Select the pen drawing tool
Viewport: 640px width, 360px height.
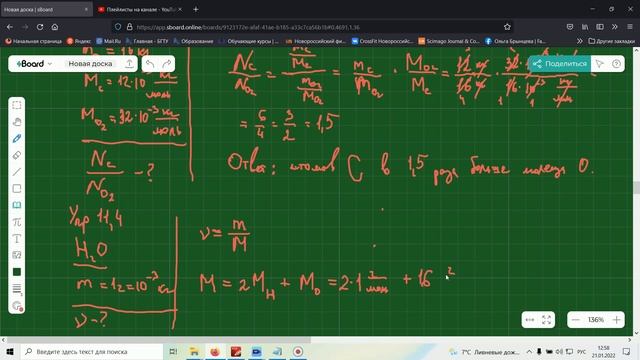pyautogui.click(x=17, y=139)
